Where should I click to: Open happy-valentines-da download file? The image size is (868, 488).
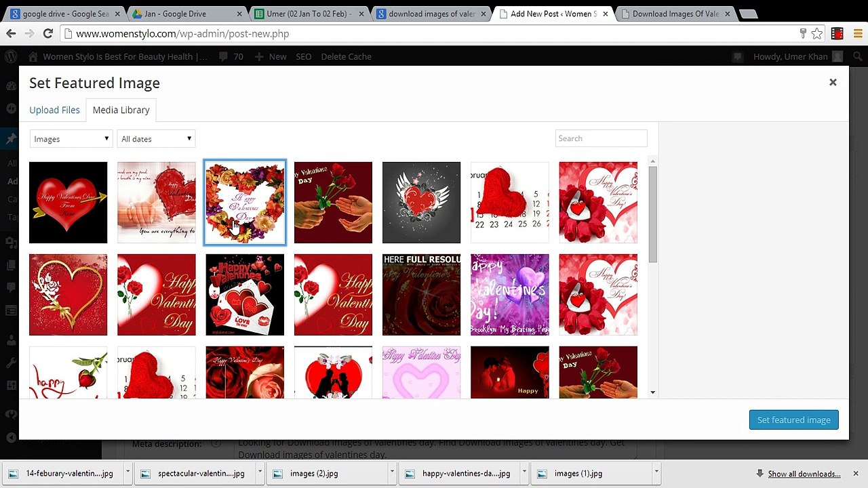[x=458, y=473]
